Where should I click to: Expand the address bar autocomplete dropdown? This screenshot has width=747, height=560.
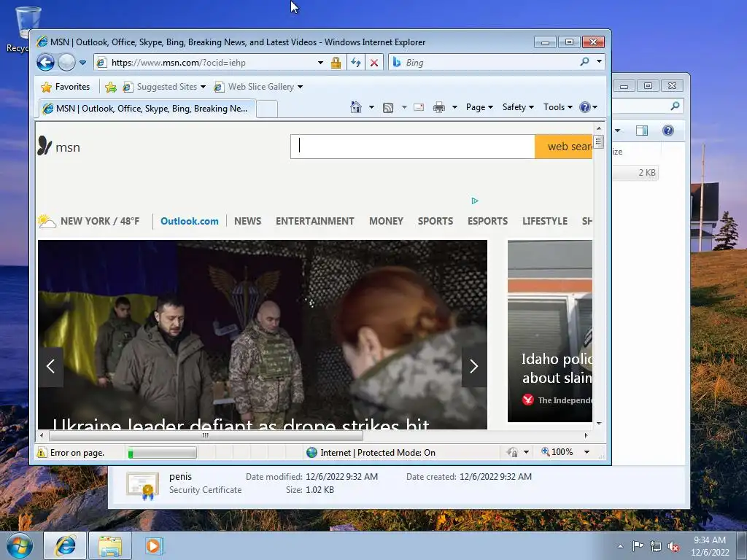321,63
